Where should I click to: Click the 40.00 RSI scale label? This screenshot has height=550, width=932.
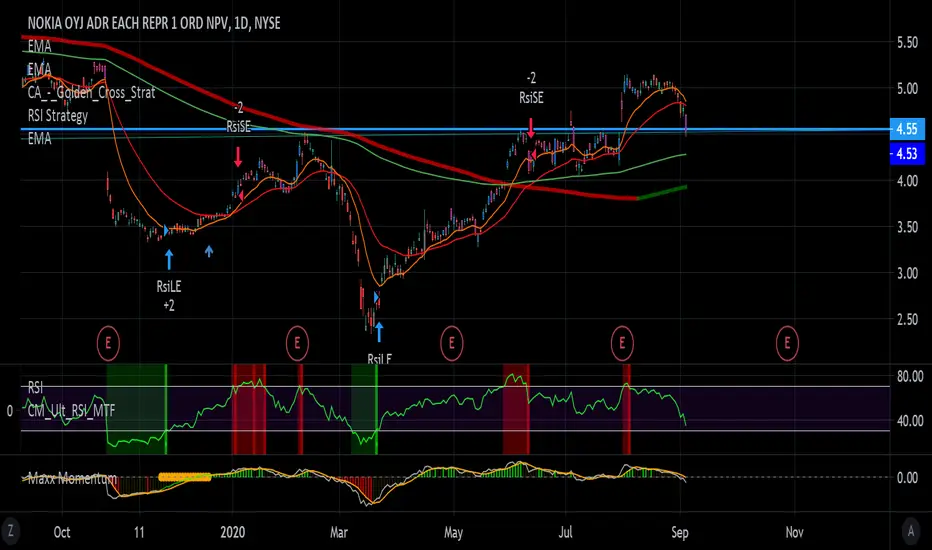pos(909,421)
